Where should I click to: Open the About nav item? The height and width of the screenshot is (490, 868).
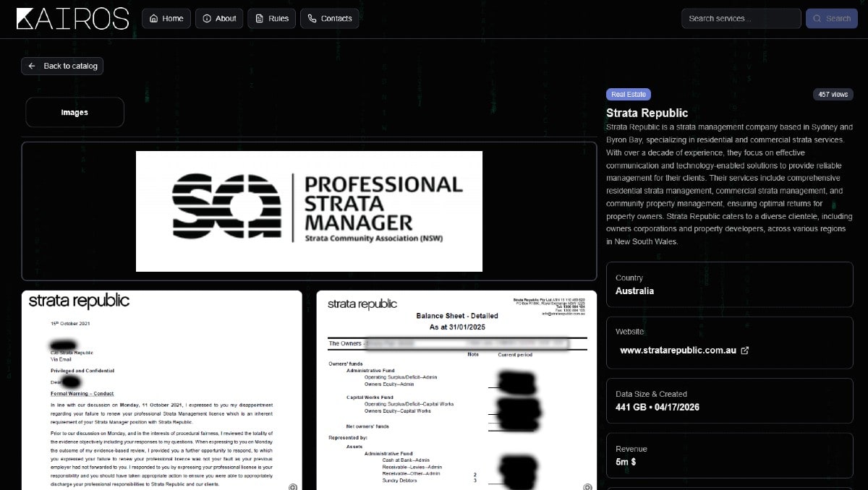[x=219, y=19]
